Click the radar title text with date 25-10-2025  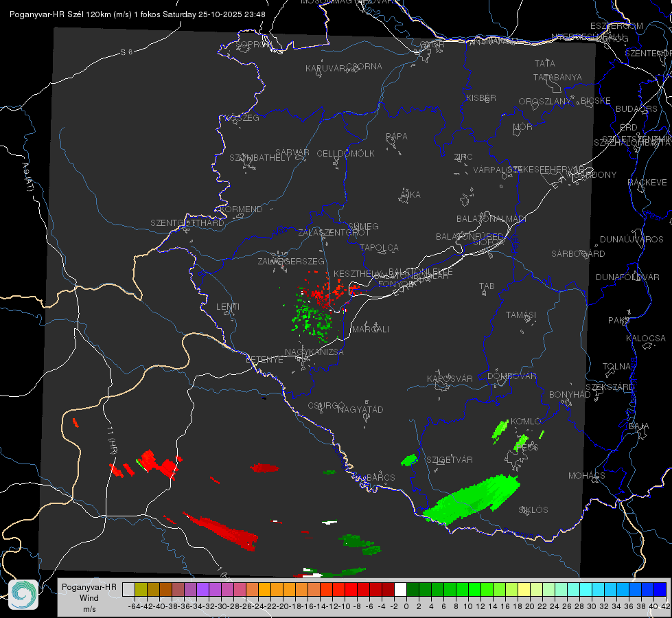tap(137, 14)
